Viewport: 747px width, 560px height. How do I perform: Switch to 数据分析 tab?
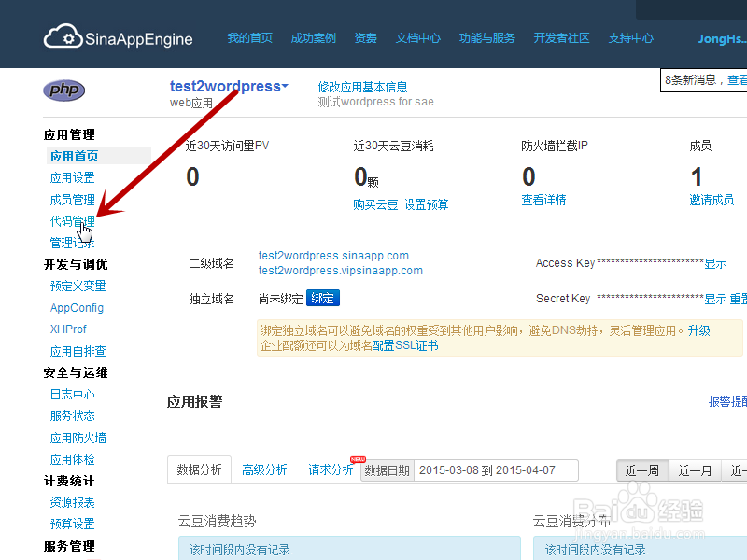click(199, 470)
